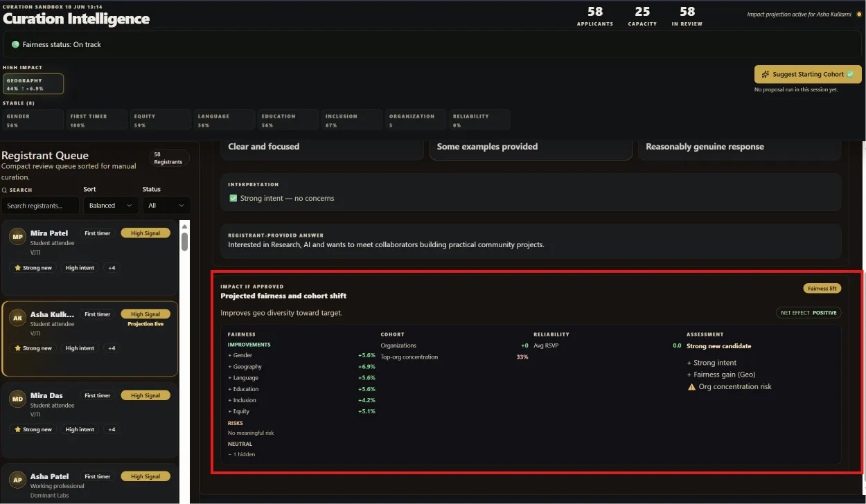The height and width of the screenshot is (504, 866).
Task: Click High Signal badge on Asha Kulkarni's card
Action: (145, 314)
